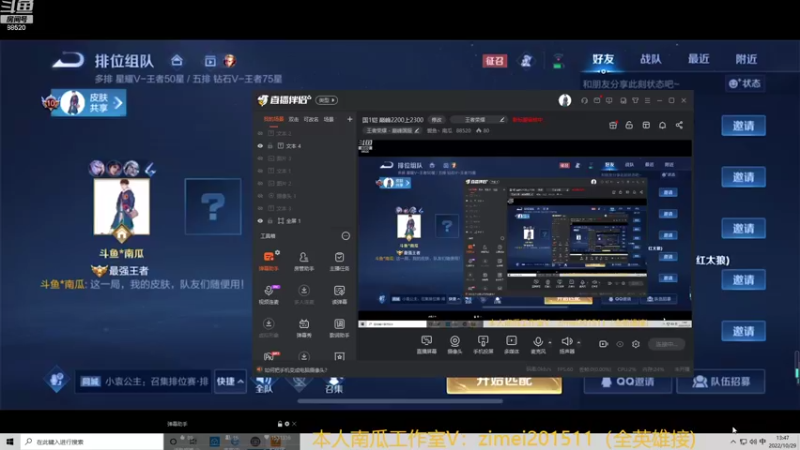This screenshot has height=450, width=800.
Task: Open the 弹幕助手 tool in the toolbox
Action: point(269,260)
